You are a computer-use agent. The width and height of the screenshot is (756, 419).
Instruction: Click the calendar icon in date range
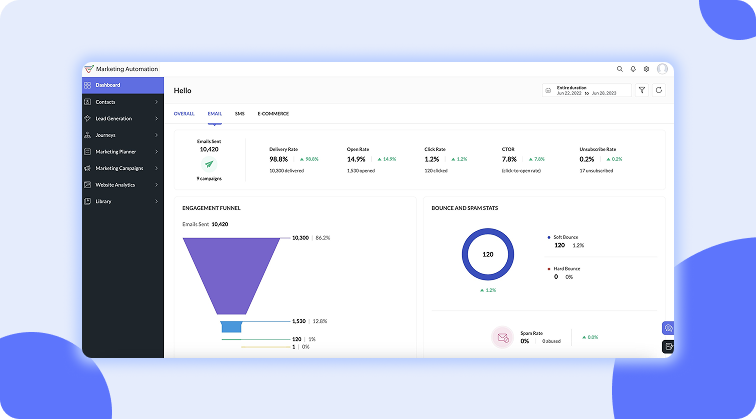point(548,91)
